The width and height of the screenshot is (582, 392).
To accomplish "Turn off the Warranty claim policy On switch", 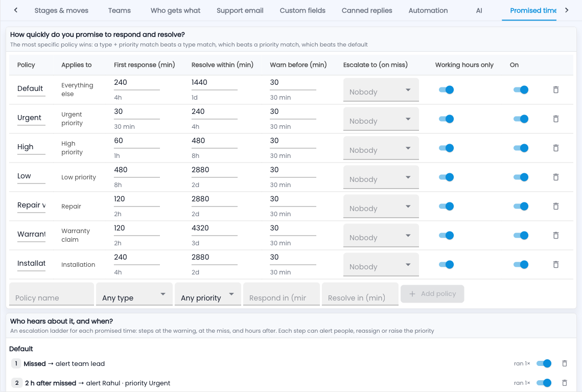I will click(x=521, y=235).
